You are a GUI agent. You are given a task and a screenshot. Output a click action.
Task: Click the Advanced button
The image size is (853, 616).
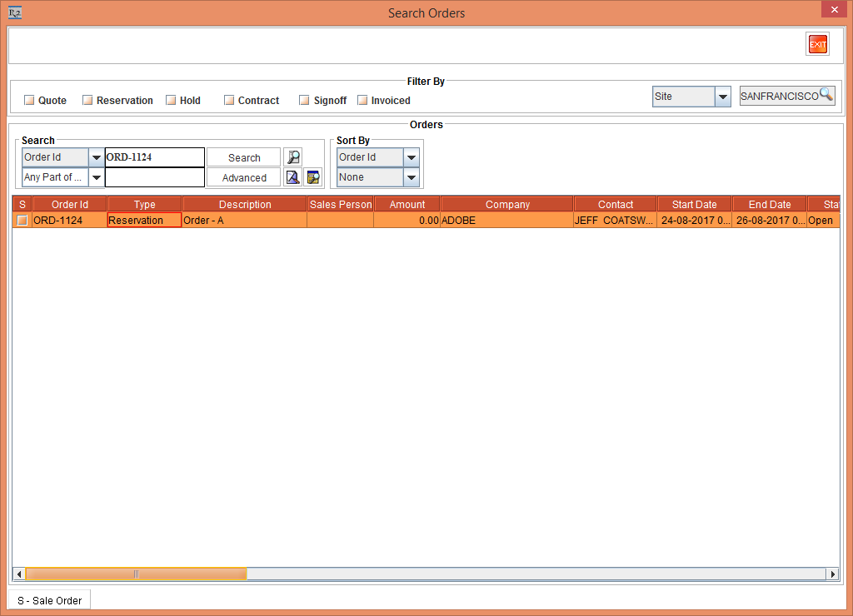tap(244, 177)
